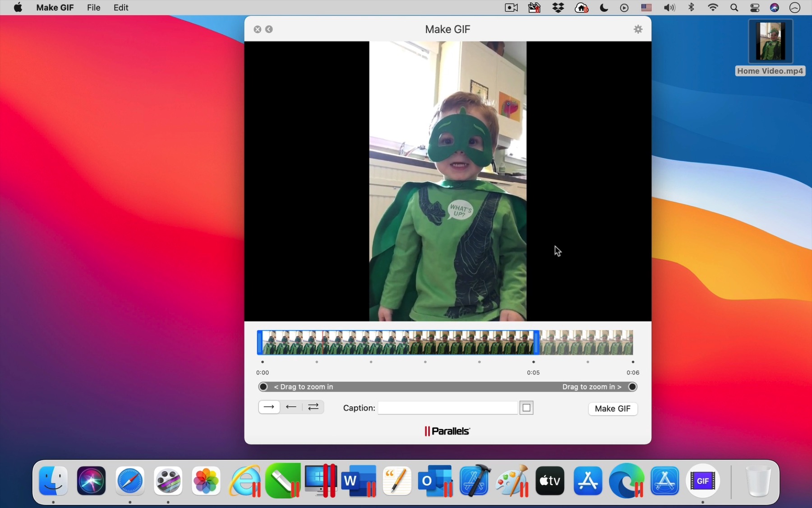Open the GIF settings gear
The image size is (812, 508).
638,29
